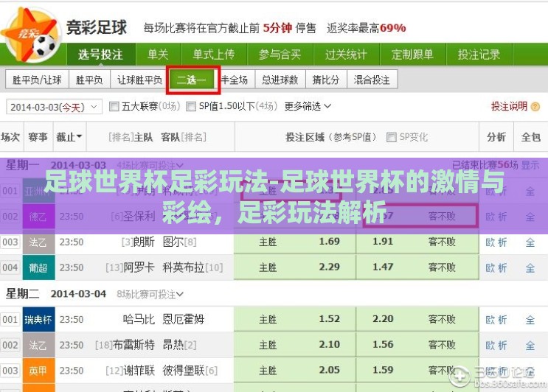Image resolution: width=548 pixels, height=392 pixels.
Task: Click the 赛事 column header
Action: click(38, 137)
